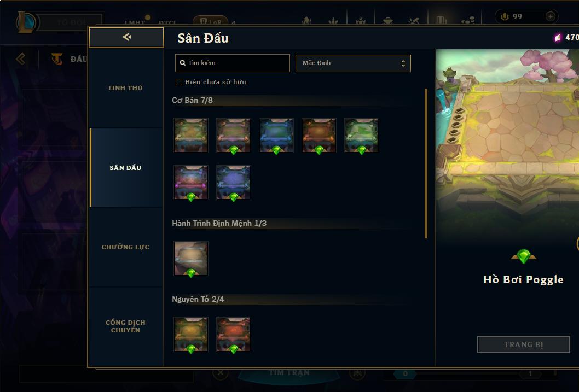579x392 pixels.
Task: Click the magnifier icon in search box
Action: (x=182, y=63)
